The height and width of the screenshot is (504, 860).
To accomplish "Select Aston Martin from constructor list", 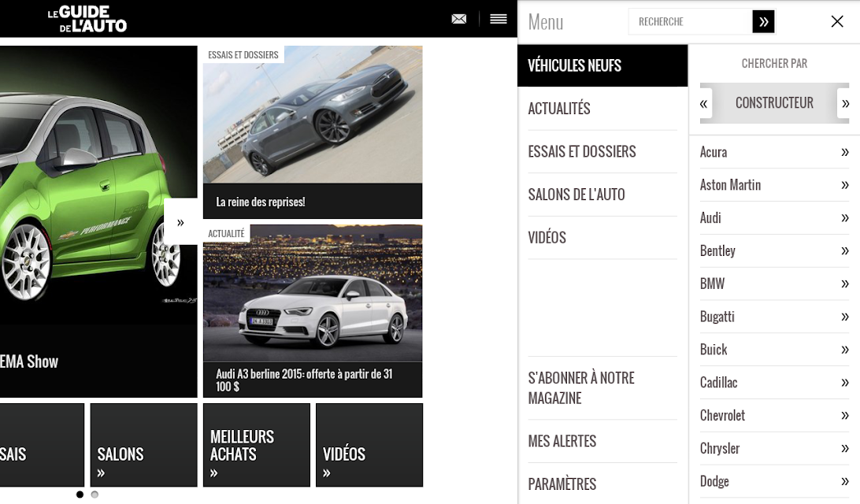I will (x=730, y=185).
